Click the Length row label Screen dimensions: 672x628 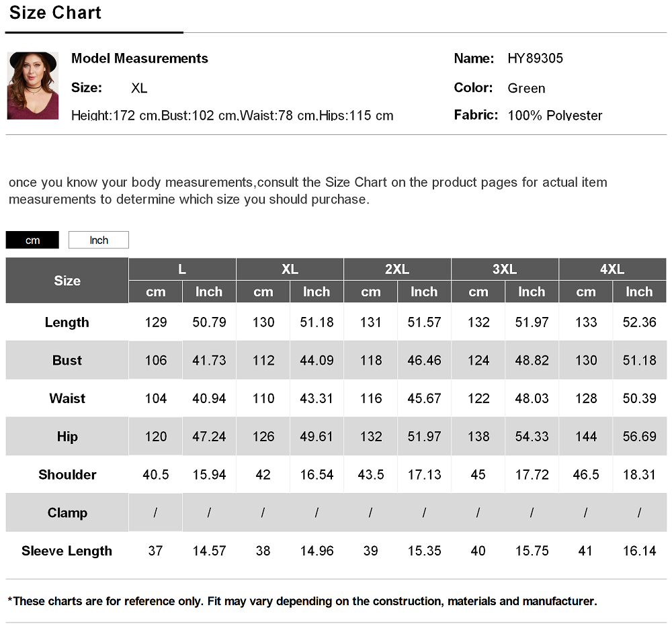click(x=67, y=322)
